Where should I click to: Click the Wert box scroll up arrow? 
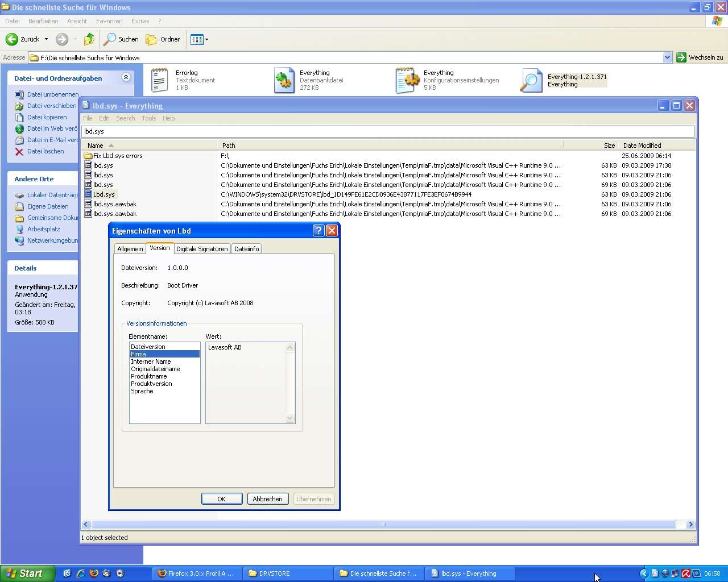click(290, 348)
